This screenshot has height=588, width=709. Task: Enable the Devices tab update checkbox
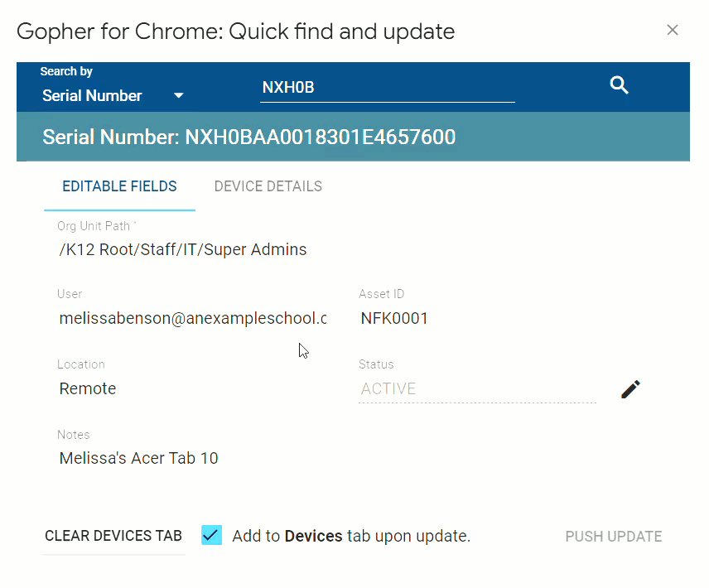[x=211, y=535]
